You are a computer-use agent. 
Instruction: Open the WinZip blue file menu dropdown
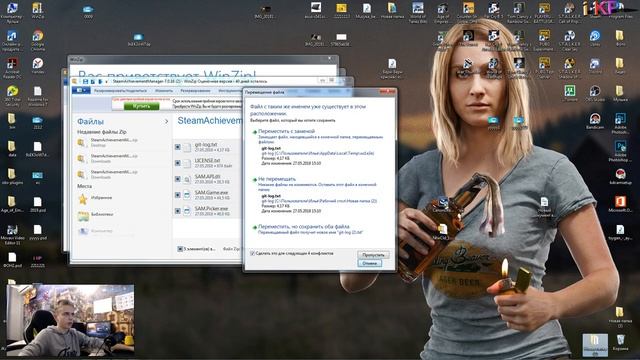tap(80, 91)
